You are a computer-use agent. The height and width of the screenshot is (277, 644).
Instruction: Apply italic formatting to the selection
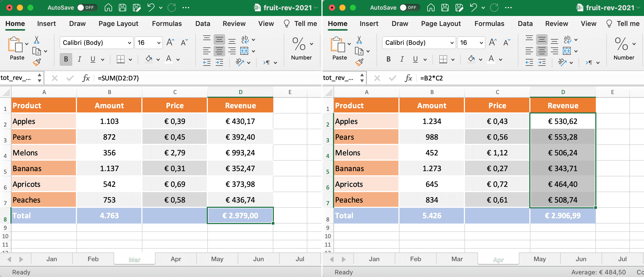click(x=79, y=59)
